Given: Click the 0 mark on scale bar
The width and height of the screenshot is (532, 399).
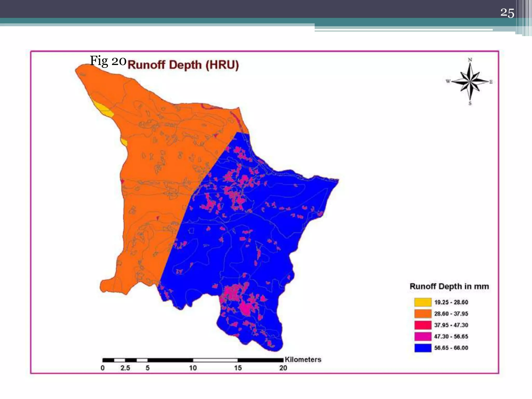Looking at the screenshot, I should [x=103, y=368].
